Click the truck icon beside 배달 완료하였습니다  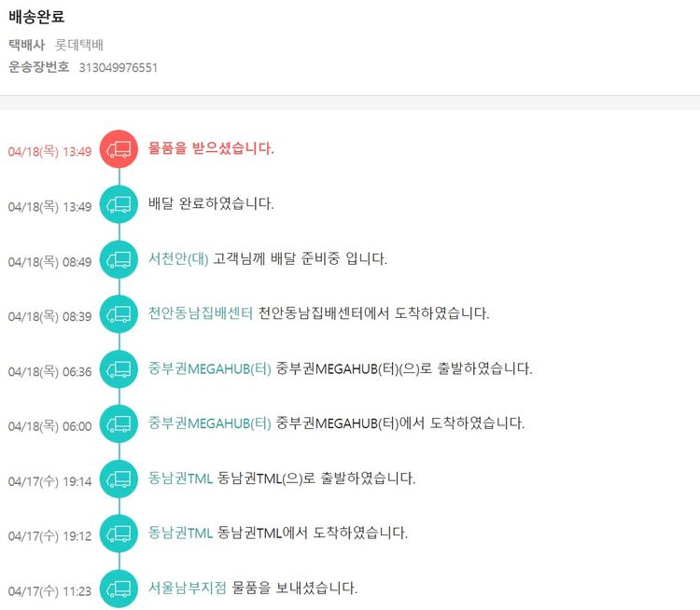(119, 204)
